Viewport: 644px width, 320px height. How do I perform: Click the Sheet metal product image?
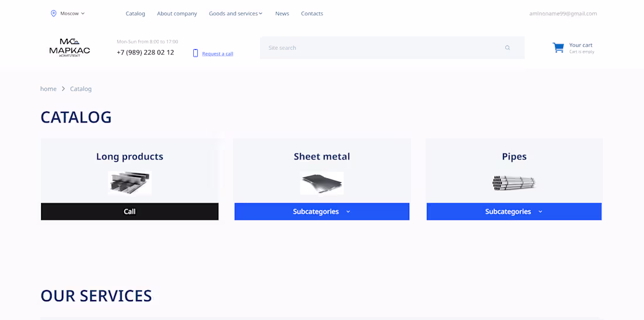(x=322, y=183)
